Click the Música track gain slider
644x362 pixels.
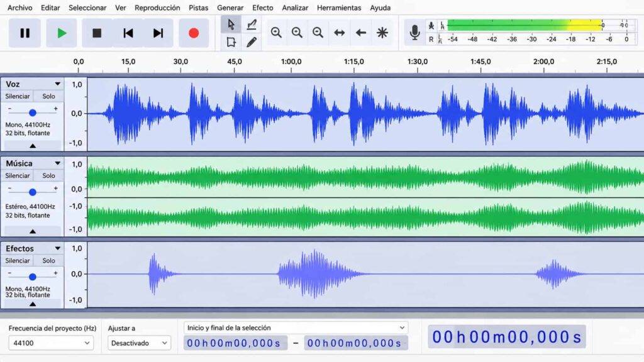pos(33,192)
